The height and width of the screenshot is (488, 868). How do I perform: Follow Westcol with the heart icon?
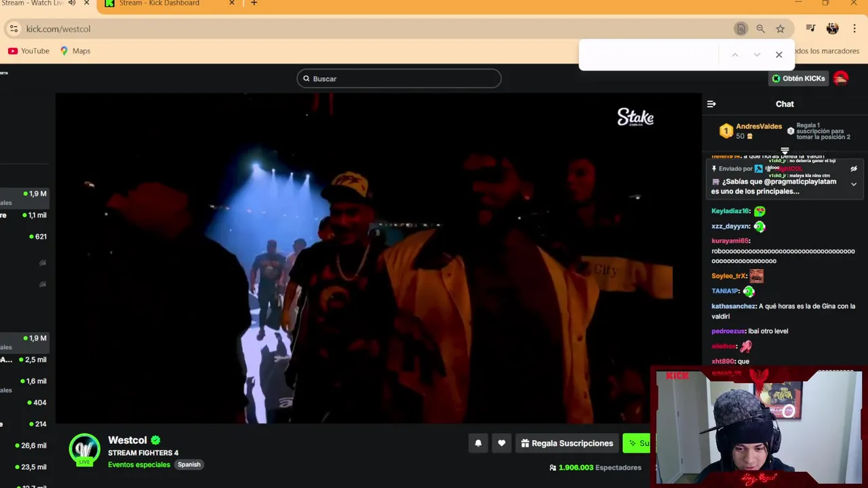502,443
